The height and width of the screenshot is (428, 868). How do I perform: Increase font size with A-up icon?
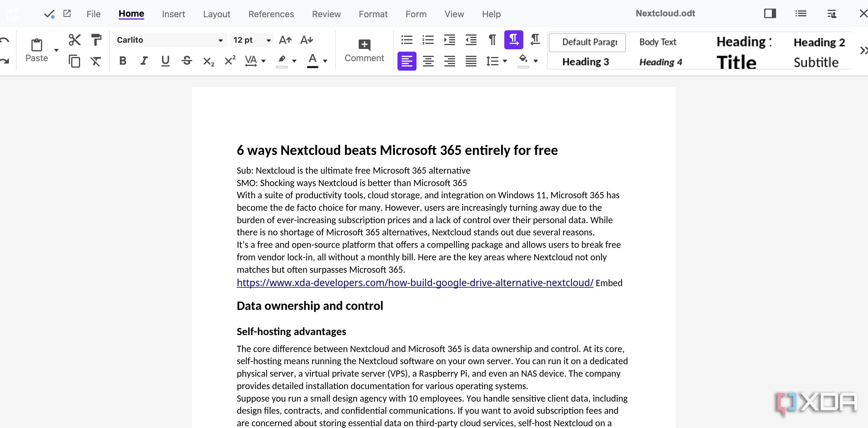pyautogui.click(x=285, y=40)
